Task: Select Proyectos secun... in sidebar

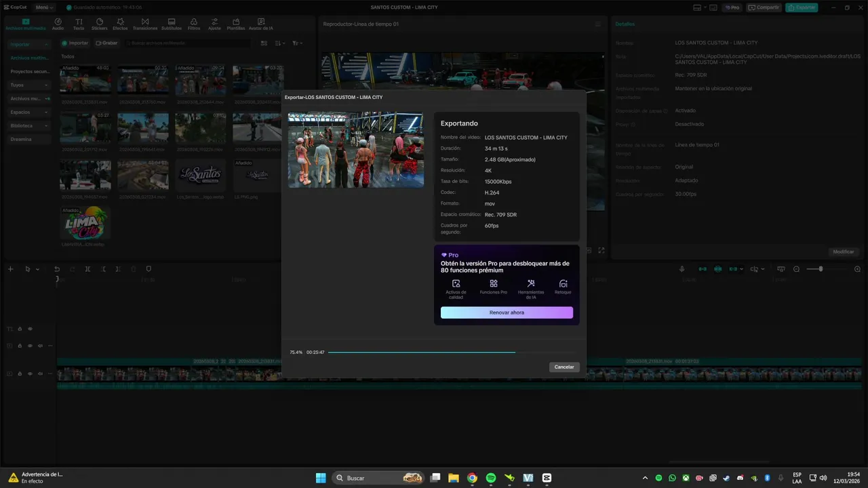Action: coord(28,71)
